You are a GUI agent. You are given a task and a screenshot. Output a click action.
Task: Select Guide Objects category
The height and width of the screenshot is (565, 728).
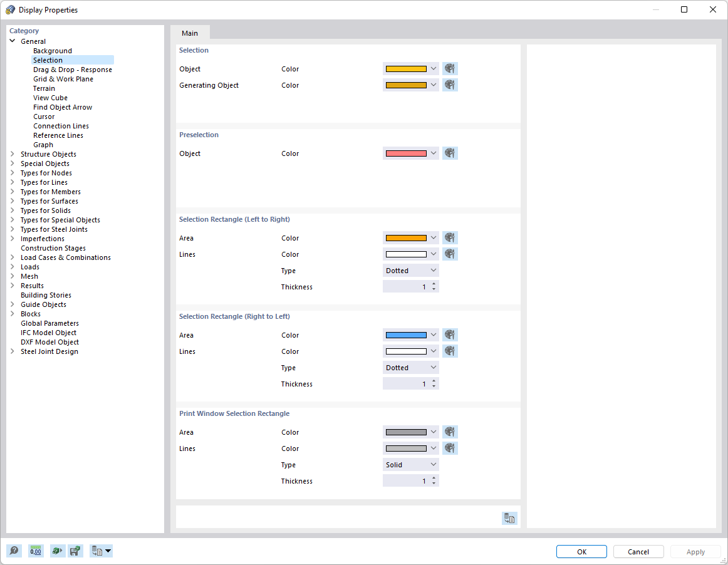43,304
